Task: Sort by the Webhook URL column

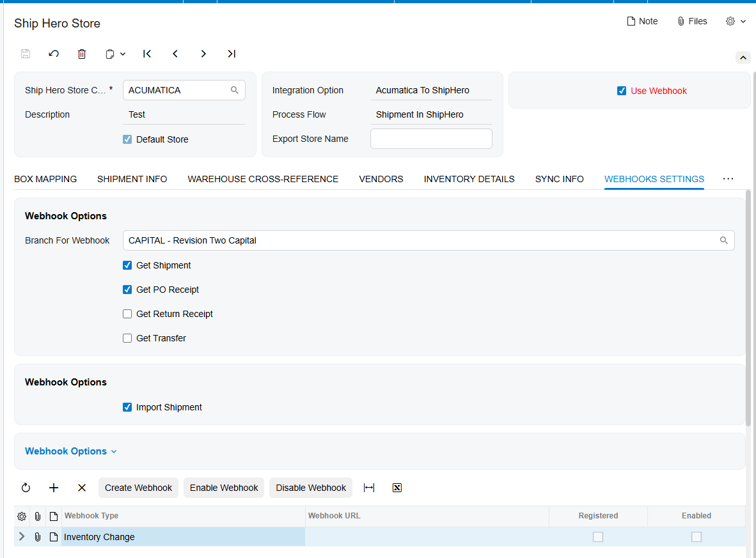Action: point(427,516)
